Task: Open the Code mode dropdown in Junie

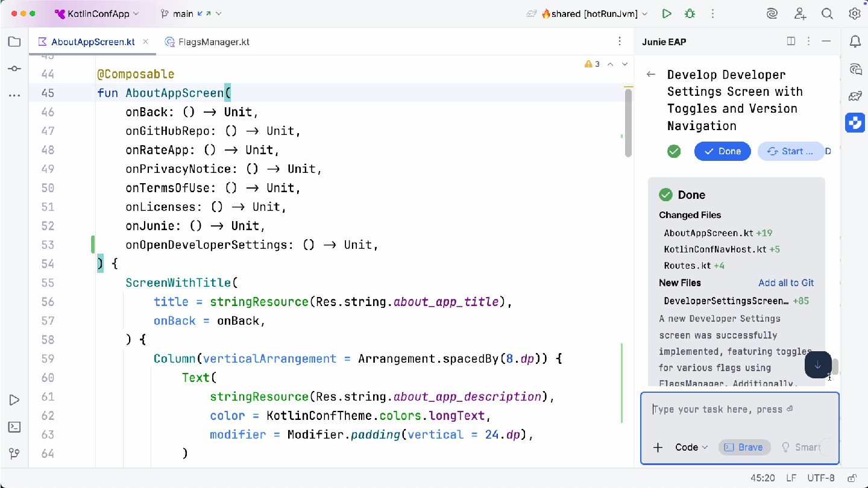Action: coord(691,447)
